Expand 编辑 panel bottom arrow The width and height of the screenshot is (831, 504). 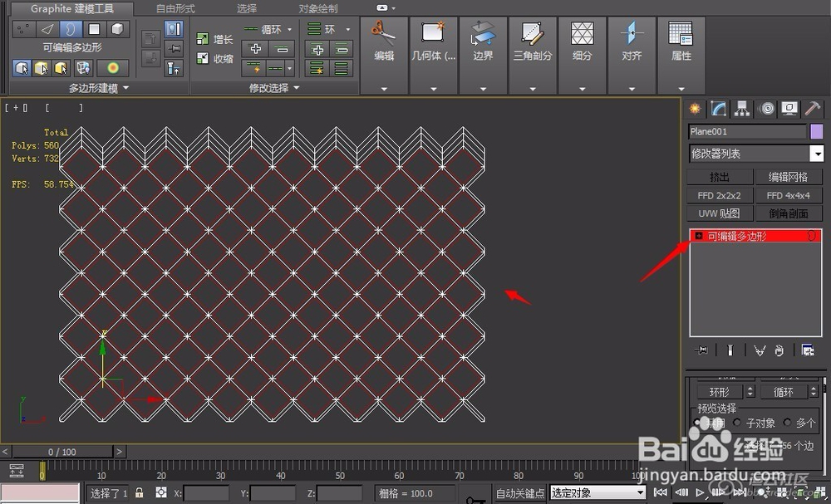(x=384, y=89)
